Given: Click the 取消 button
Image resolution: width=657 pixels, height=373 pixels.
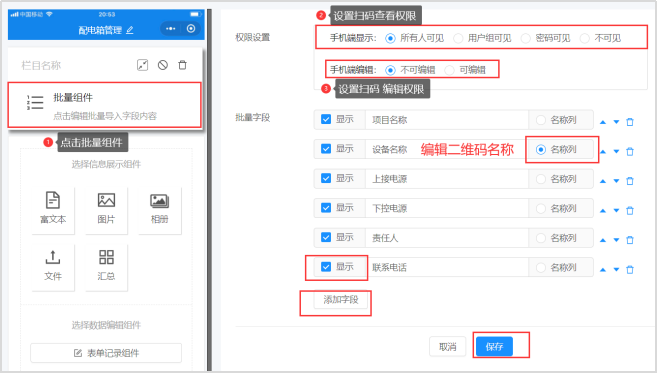Looking at the screenshot, I should click(447, 347).
